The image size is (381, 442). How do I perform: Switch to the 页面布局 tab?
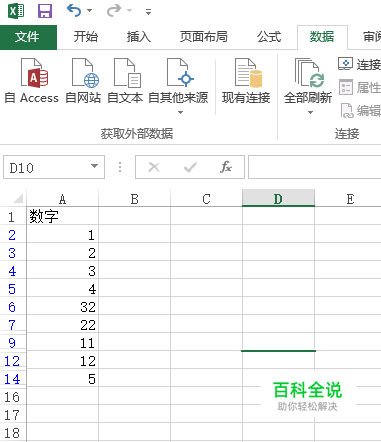pyautogui.click(x=204, y=37)
